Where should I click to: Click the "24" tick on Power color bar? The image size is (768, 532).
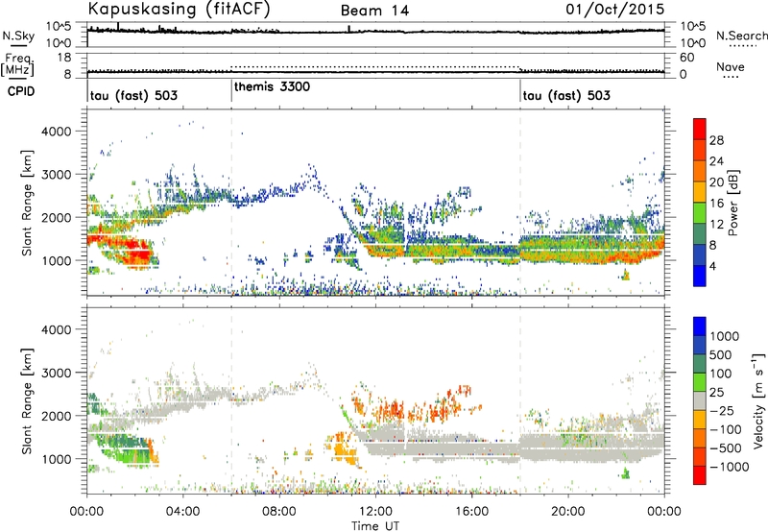coord(716,161)
